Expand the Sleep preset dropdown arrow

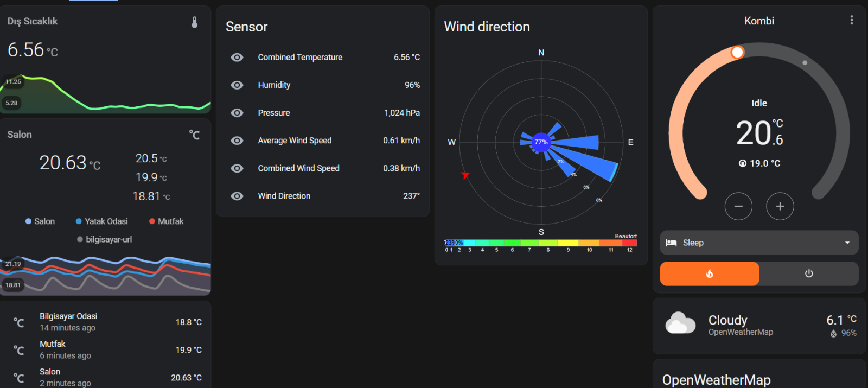pyautogui.click(x=847, y=243)
